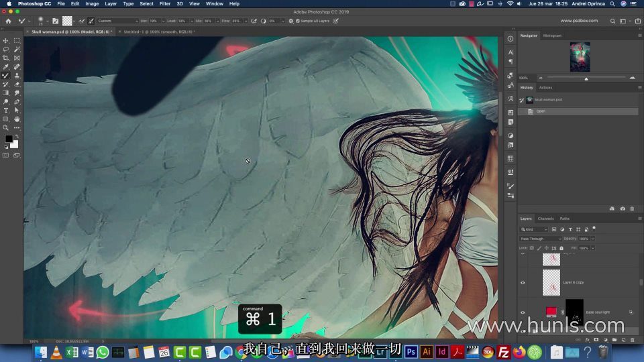Select the Crop tool
Image resolution: width=644 pixels, height=362 pixels.
click(x=6, y=58)
